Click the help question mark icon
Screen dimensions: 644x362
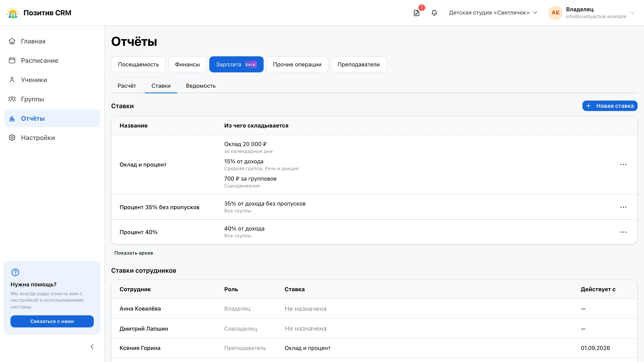click(15, 272)
